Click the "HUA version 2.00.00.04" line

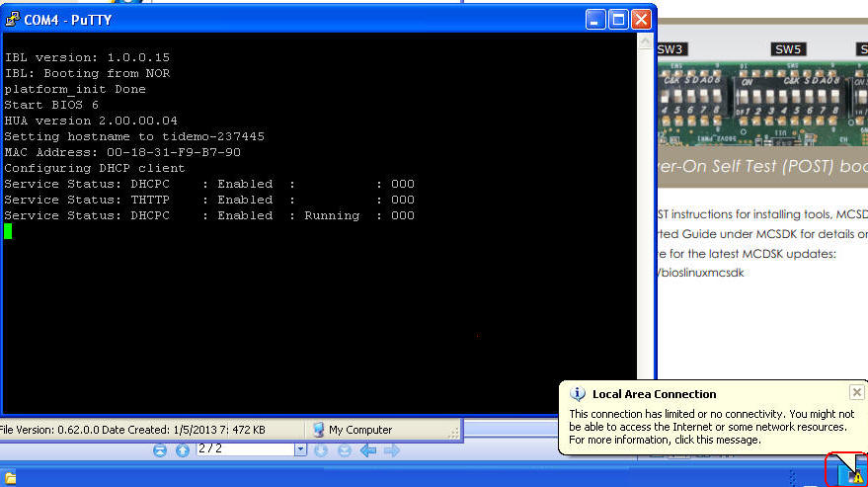pos(91,121)
